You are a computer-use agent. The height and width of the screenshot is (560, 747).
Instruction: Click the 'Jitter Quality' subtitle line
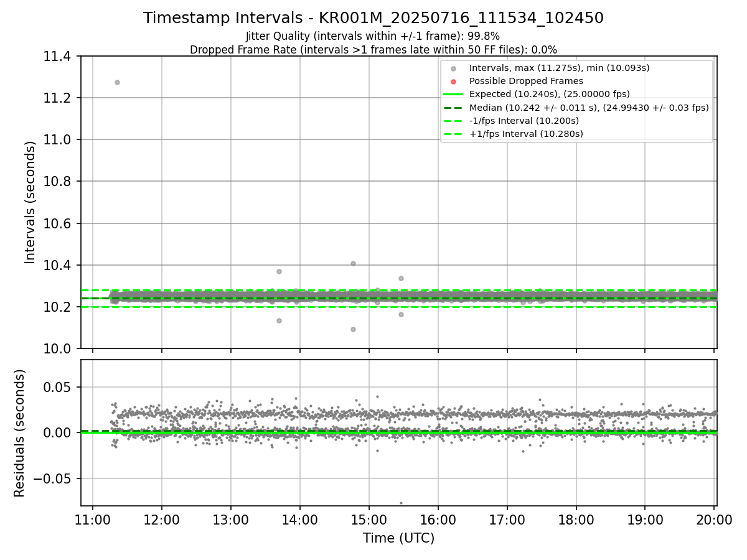[x=373, y=37]
